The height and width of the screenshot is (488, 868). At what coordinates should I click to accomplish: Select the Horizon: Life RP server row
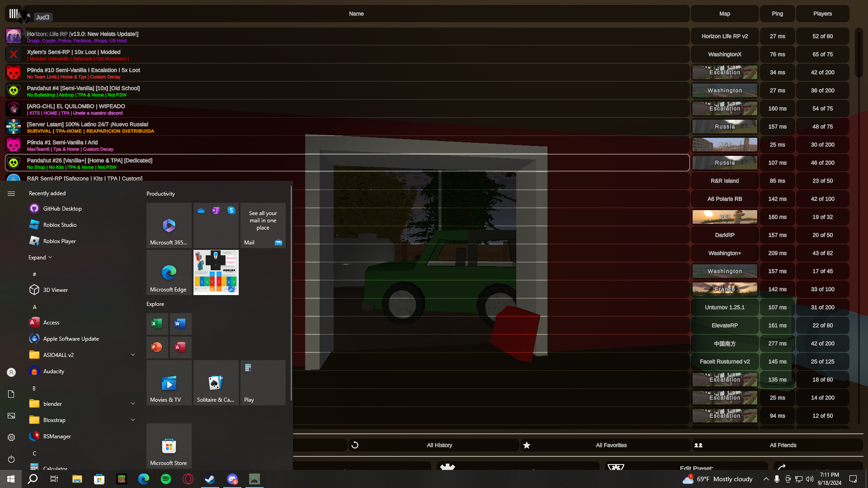tap(347, 36)
